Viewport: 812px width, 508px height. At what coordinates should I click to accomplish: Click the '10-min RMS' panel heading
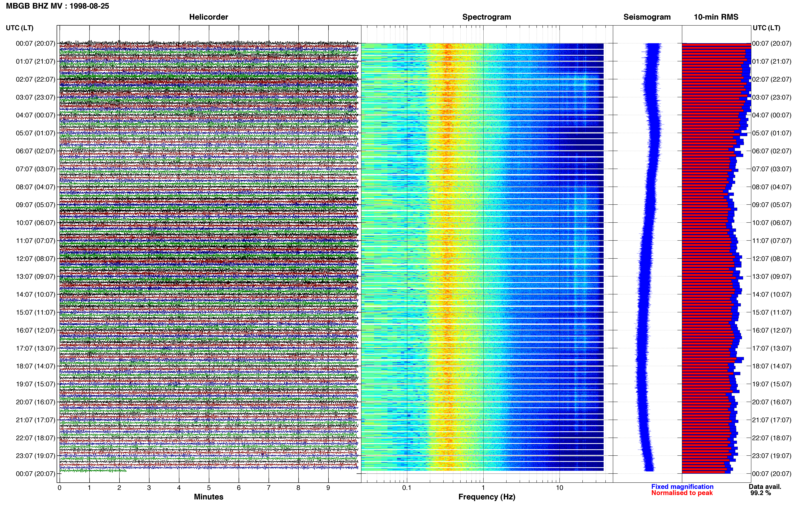pyautogui.click(x=716, y=17)
